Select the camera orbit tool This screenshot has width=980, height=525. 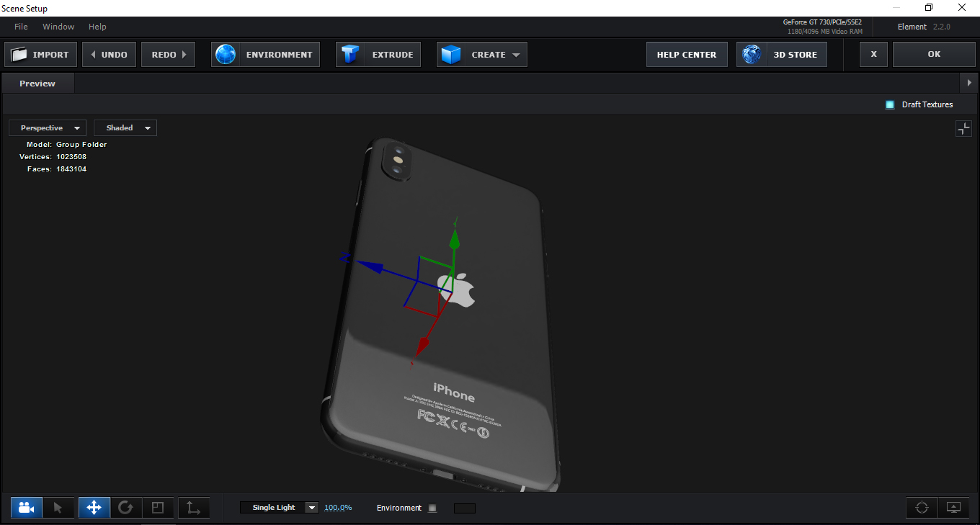[27, 508]
